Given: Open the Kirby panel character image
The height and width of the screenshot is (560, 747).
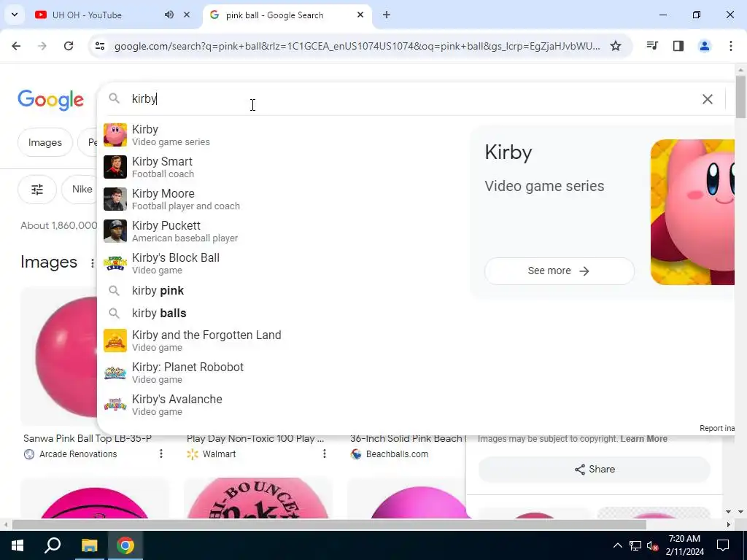Looking at the screenshot, I should tap(692, 212).
